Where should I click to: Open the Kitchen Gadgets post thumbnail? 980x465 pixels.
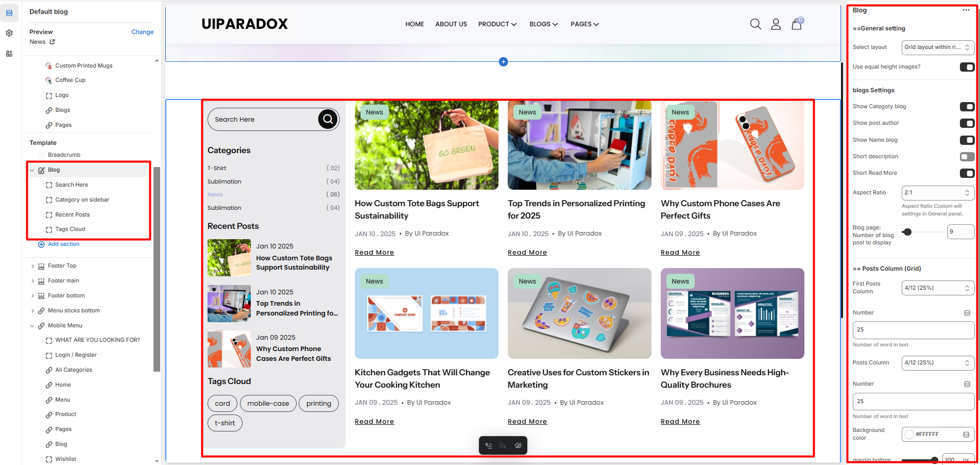click(x=426, y=313)
